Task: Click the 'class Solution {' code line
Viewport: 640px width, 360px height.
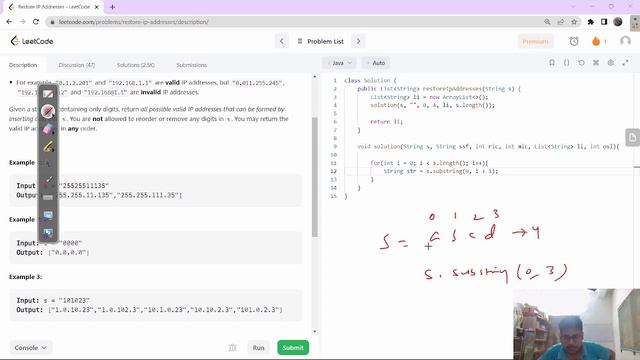Action: 370,80
